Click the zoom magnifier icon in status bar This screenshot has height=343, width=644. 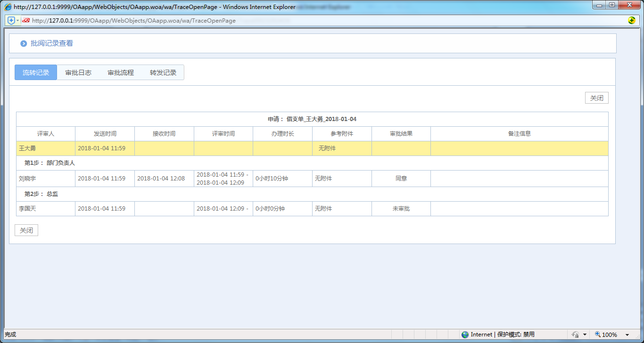[x=598, y=335]
